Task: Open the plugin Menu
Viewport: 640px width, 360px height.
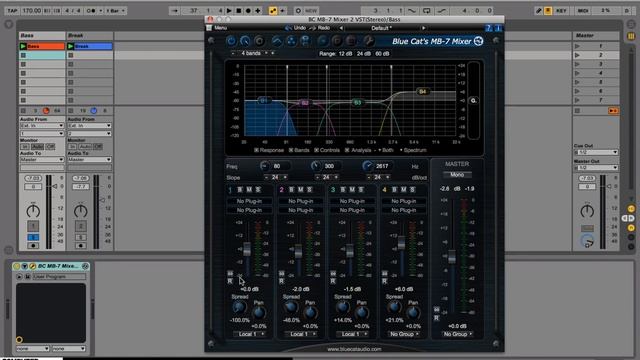Action: [x=220, y=28]
